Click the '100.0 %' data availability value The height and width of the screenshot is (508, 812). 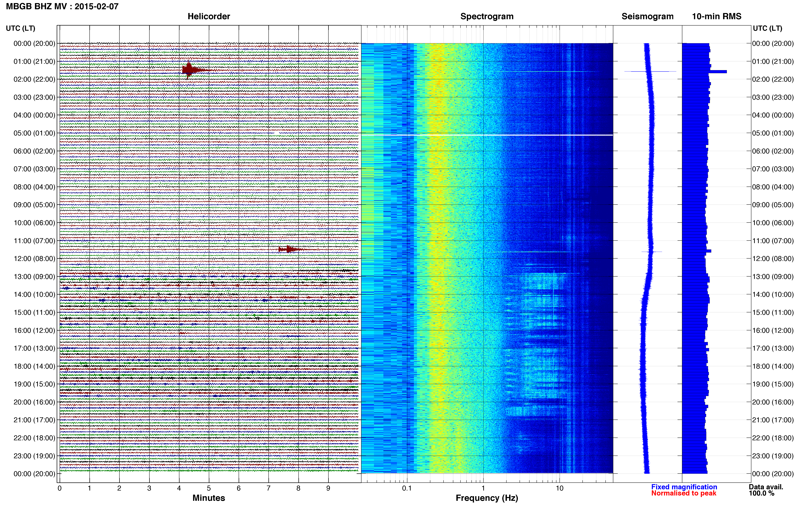tap(761, 493)
